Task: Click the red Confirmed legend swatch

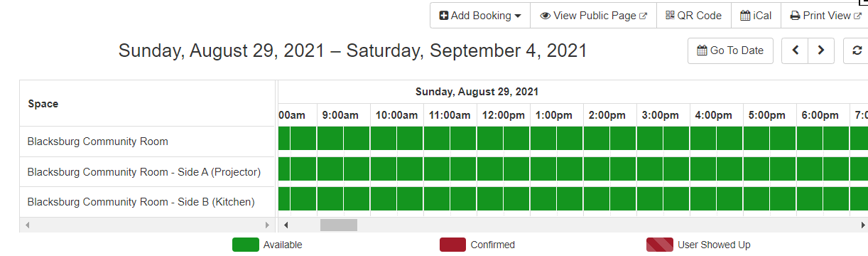Action: pos(452,245)
